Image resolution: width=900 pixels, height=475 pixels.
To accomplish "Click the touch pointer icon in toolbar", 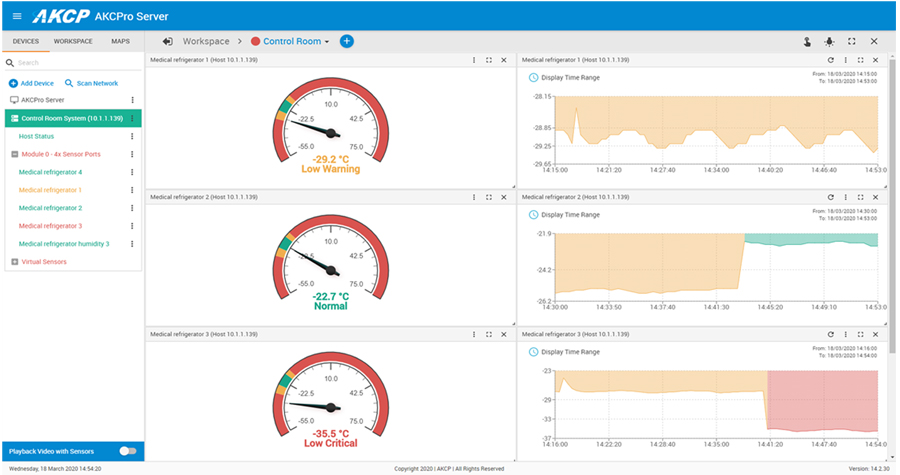I will click(807, 41).
